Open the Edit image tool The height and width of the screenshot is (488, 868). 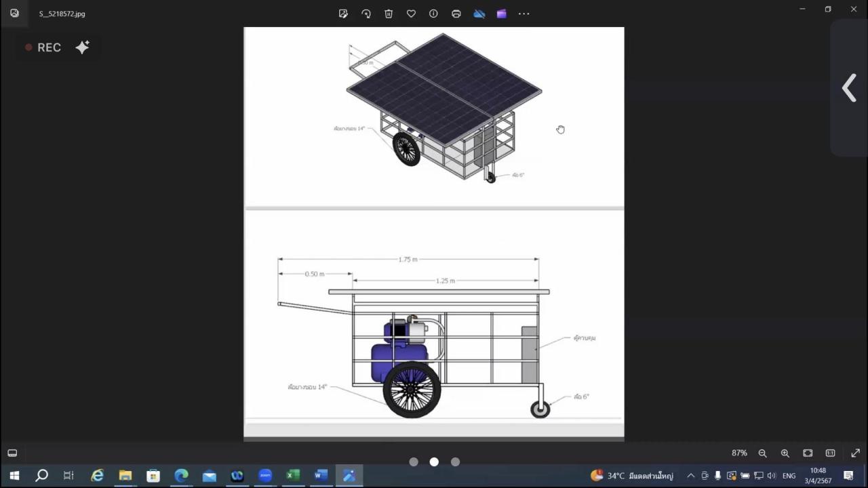point(343,14)
